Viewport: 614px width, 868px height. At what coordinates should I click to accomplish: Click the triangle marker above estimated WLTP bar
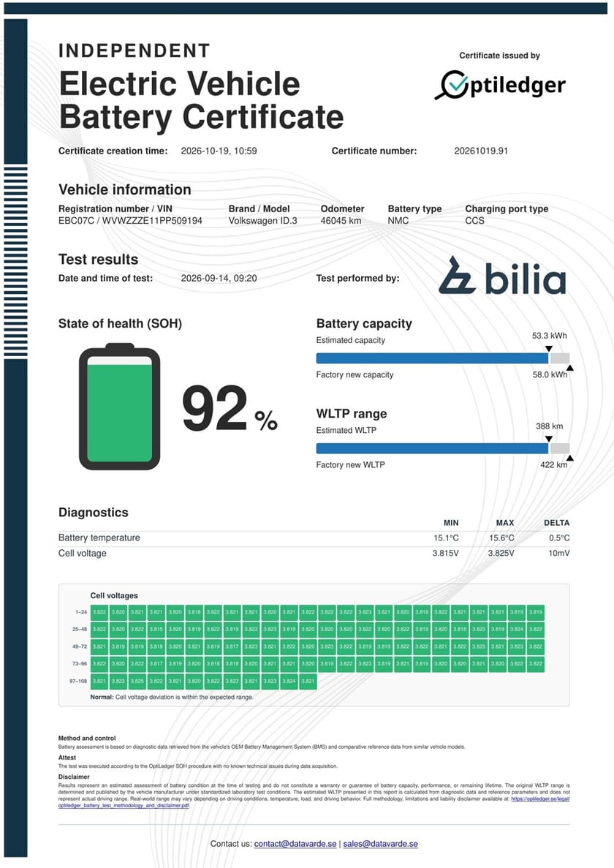coord(549,439)
